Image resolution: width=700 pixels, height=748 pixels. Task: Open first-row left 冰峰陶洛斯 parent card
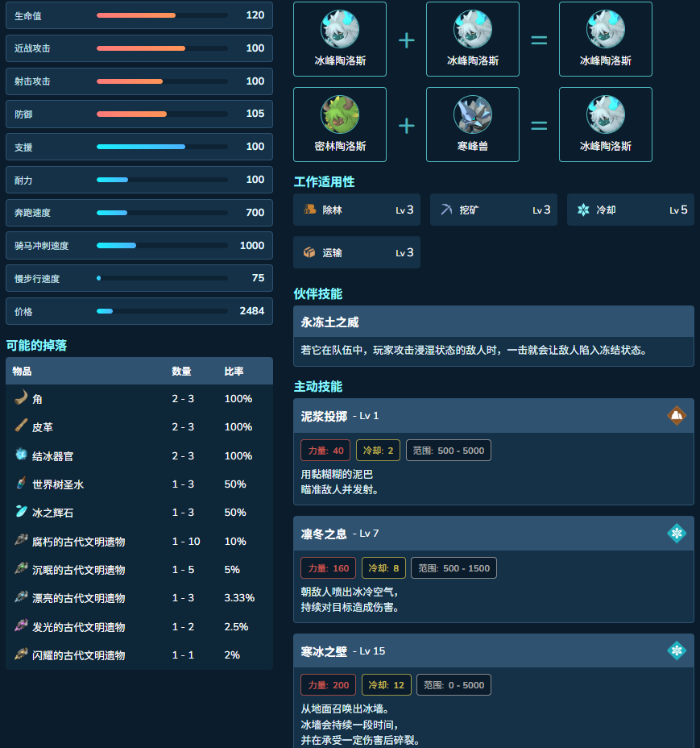(x=340, y=39)
